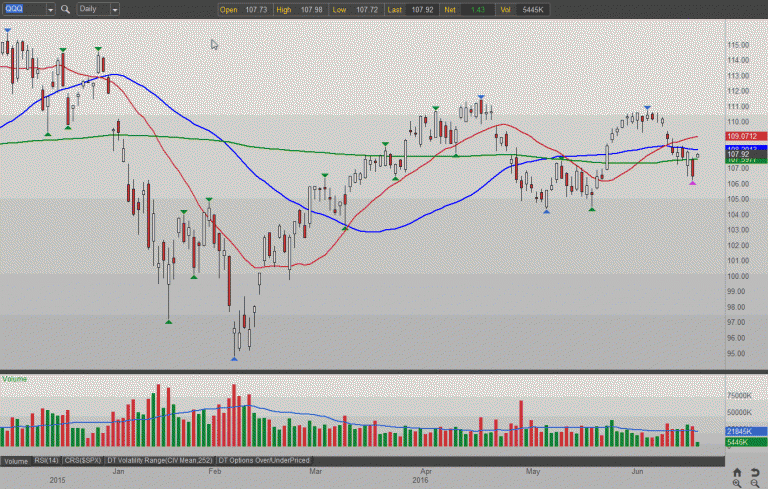The width and height of the screenshot is (768, 489).
Task: Click the Jan date axis label
Action: (119, 471)
